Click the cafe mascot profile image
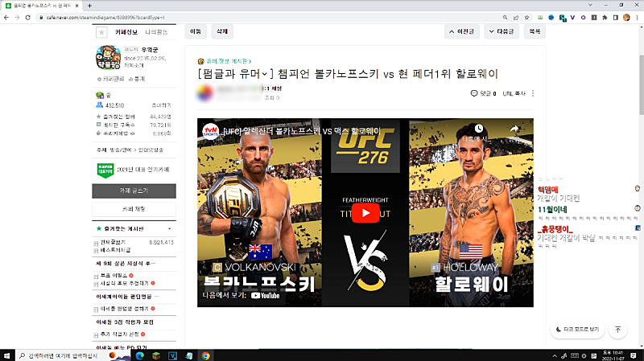The width and height of the screenshot is (644, 361). pyautogui.click(x=108, y=57)
